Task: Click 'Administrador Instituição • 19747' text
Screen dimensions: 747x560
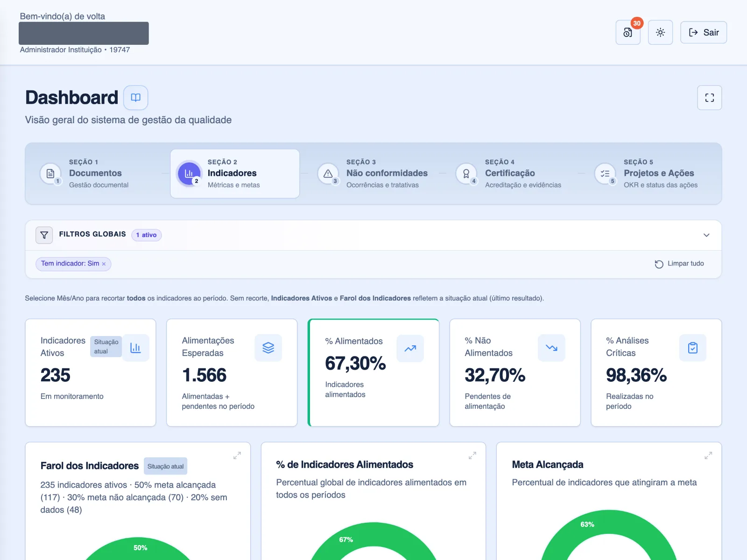Action: 75,50
